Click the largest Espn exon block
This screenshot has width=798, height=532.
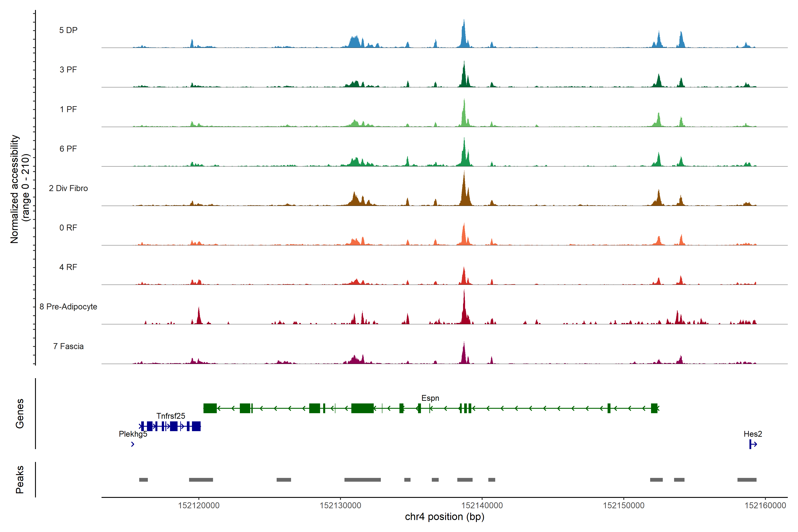pos(362,408)
